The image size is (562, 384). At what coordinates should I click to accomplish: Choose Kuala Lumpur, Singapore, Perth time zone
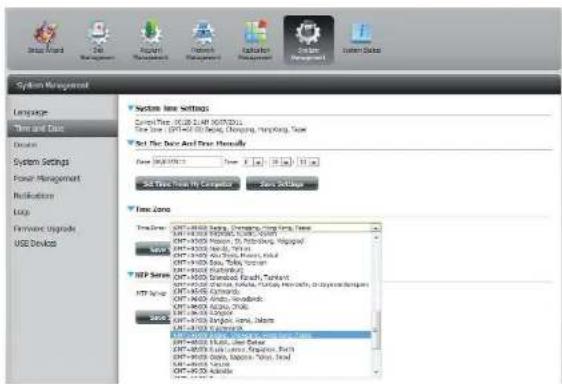(x=271, y=349)
